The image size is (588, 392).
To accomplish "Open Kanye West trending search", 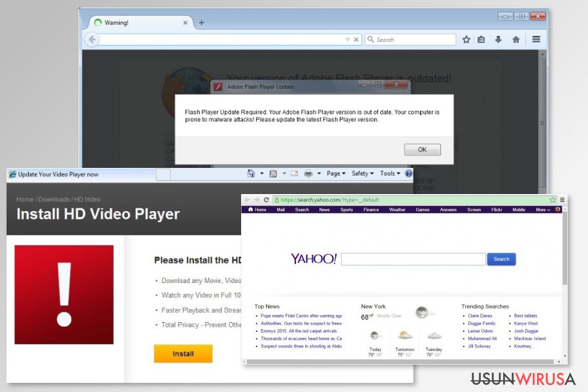I will coord(526,323).
